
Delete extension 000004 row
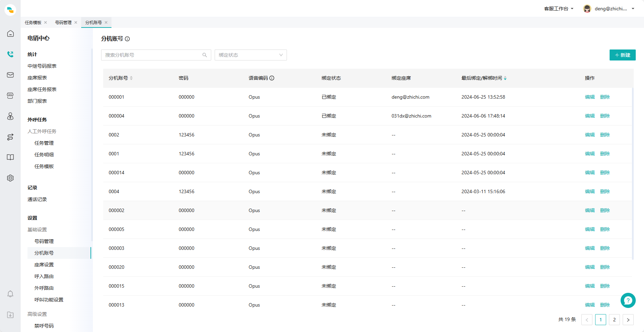605,116
